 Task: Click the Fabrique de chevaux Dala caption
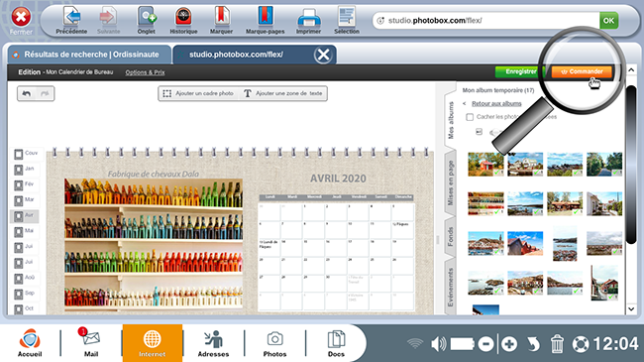point(154,174)
